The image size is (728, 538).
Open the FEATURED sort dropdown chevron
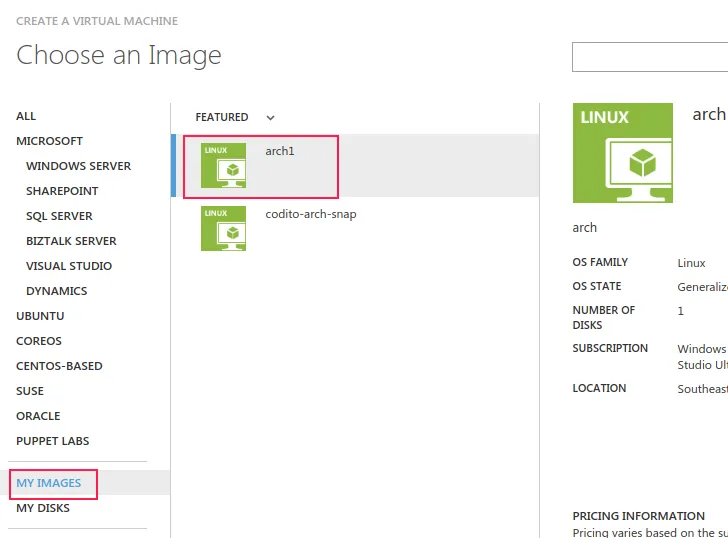[x=271, y=117]
